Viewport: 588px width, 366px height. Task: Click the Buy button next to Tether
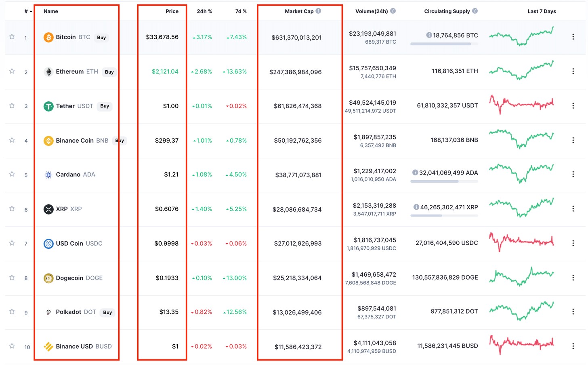tap(105, 106)
